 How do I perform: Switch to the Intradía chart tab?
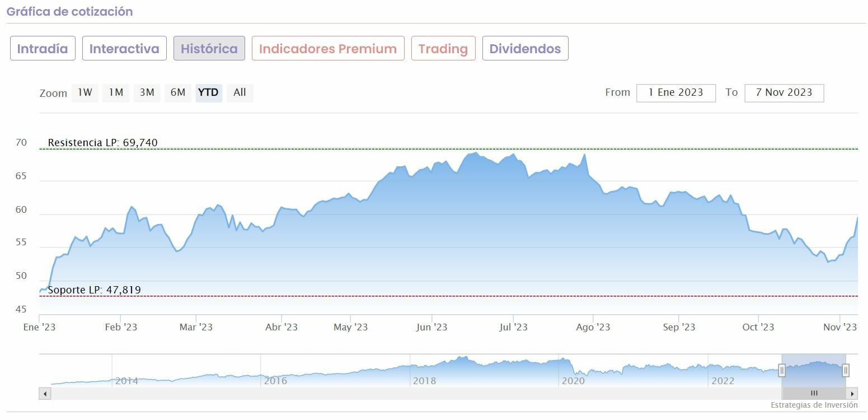[43, 49]
